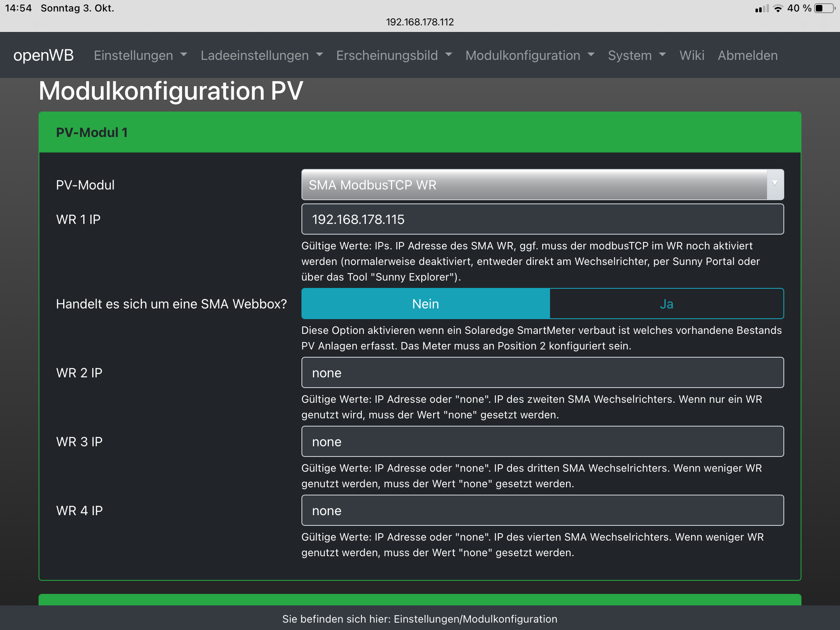Viewport: 840px width, 630px height.
Task: Click into the WR 3 IP field
Action: (x=542, y=442)
